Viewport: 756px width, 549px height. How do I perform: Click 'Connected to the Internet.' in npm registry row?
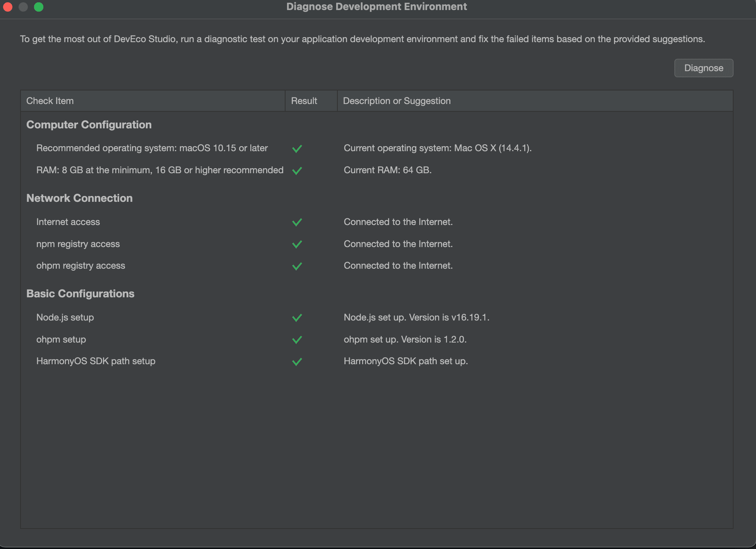pos(398,244)
